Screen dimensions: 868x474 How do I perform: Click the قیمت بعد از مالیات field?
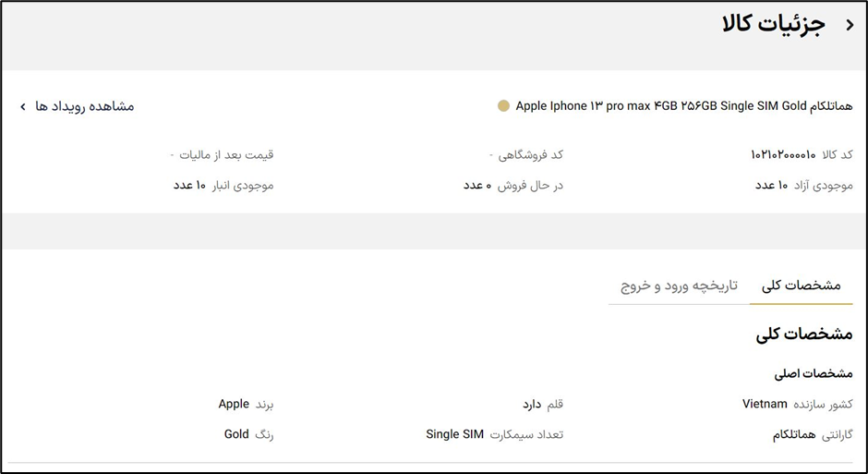coord(222,154)
